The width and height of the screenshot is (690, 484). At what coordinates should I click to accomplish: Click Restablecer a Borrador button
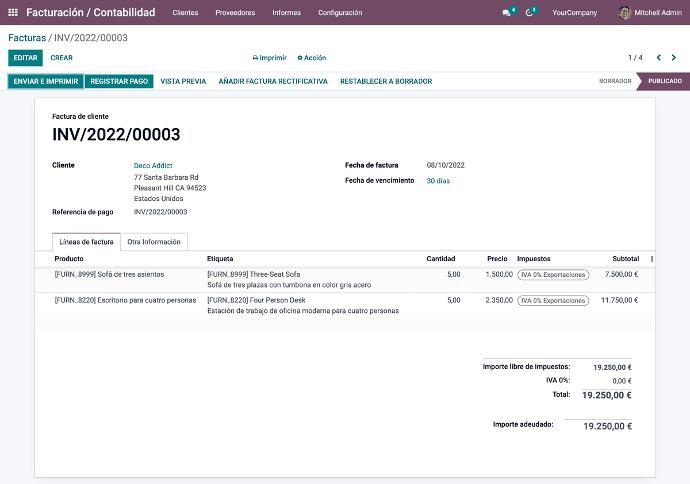[x=386, y=81]
